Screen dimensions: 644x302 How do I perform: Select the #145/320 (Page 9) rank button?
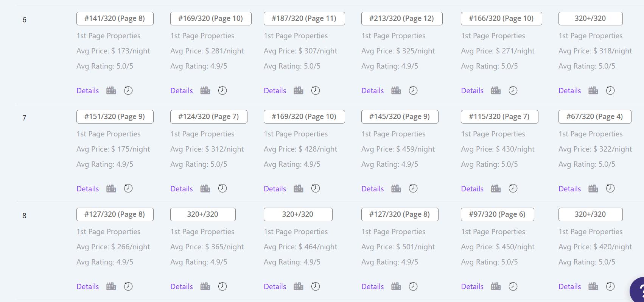point(400,117)
